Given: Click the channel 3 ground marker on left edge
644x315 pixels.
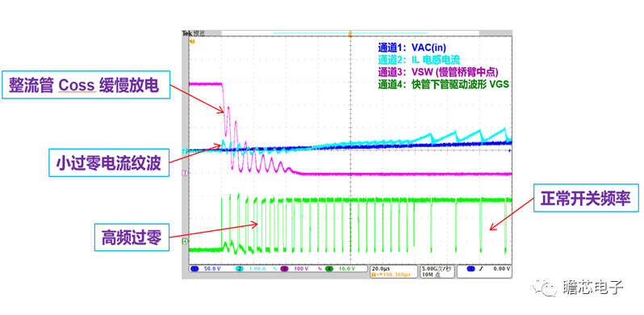Looking at the screenshot, I should [185, 174].
